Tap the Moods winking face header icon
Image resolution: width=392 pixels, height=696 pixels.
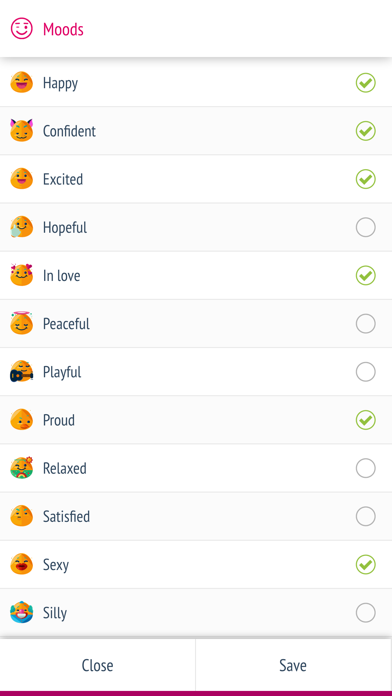22,29
